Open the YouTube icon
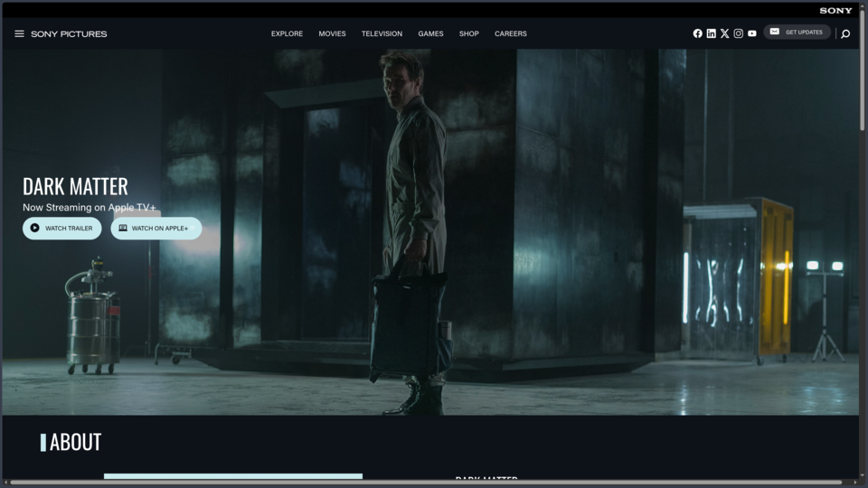Image resolution: width=868 pixels, height=488 pixels. 751,33
